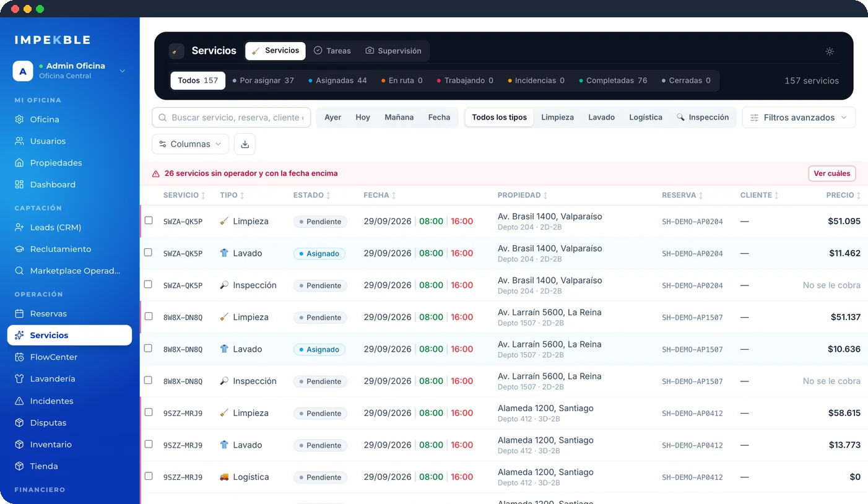
Task: Select the 8W8X-DN8Q Lavado row checkbox
Action: [x=148, y=348]
